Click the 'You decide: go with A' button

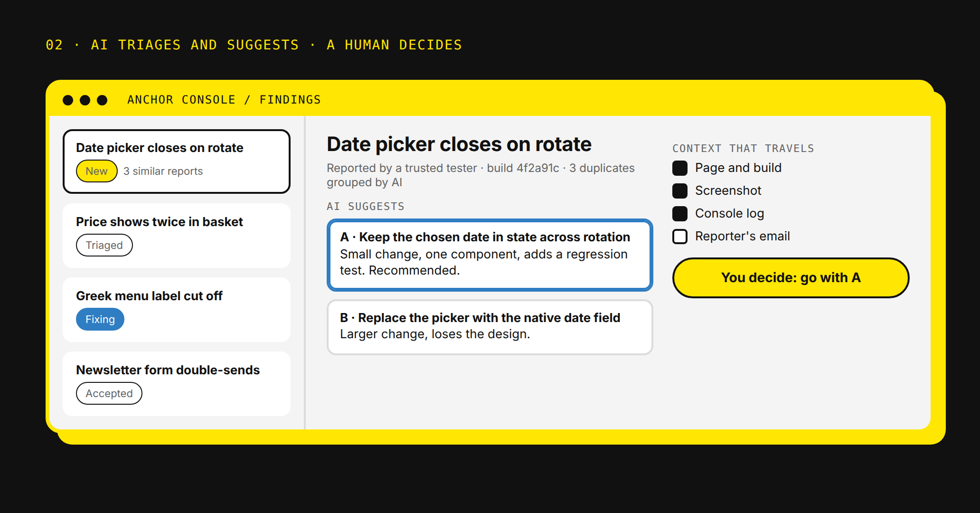click(x=791, y=278)
